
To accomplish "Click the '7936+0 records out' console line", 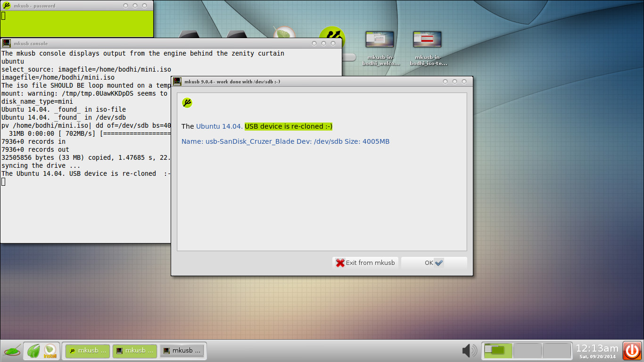I will click(35, 149).
